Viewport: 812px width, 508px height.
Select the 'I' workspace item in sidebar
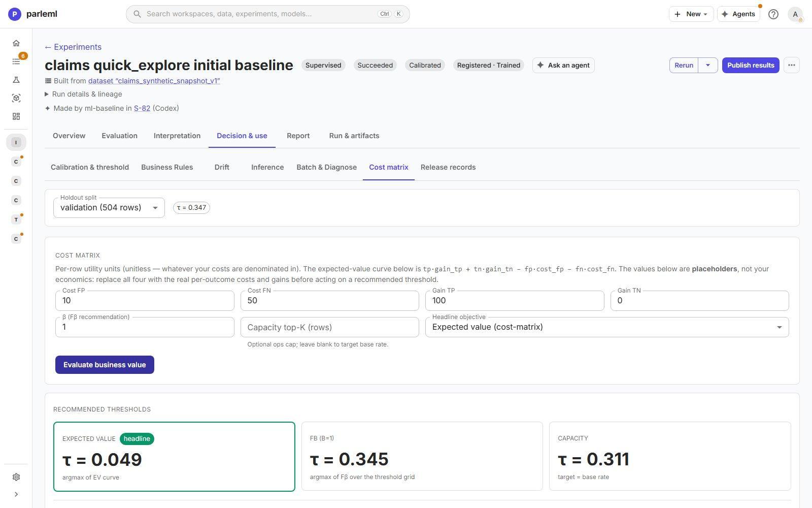tap(16, 142)
